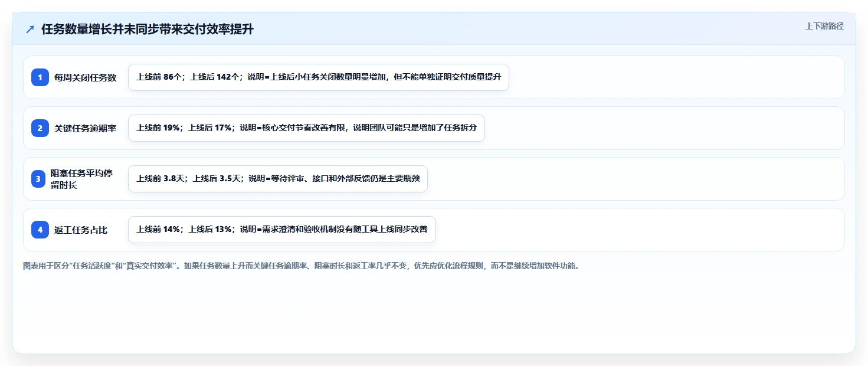Viewport: 868px width, 366px height.
Task: Select the 阻塞任务平均停留时长 label
Action: point(82,179)
